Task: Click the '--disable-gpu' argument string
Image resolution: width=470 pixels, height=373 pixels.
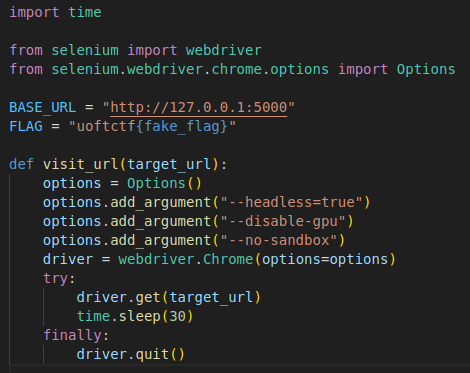Action: pos(283,221)
